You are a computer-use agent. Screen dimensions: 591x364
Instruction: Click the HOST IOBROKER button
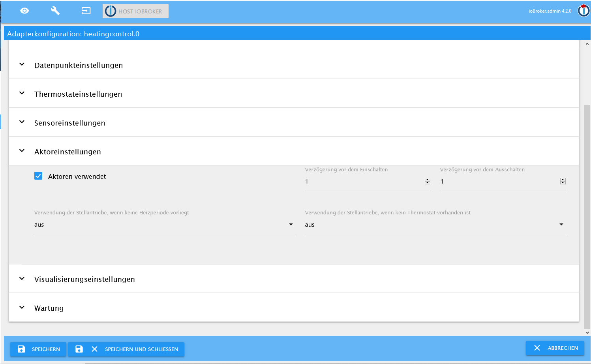[x=135, y=11]
